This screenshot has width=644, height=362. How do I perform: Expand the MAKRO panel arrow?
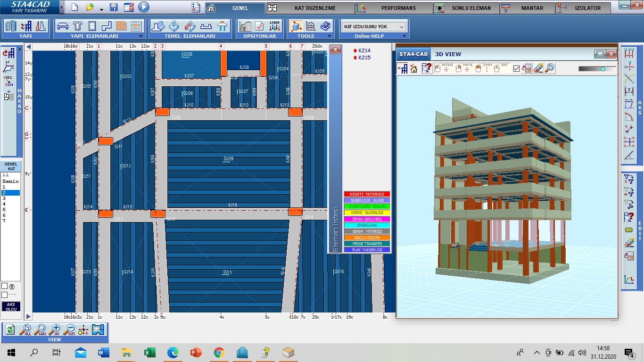click(x=20, y=49)
